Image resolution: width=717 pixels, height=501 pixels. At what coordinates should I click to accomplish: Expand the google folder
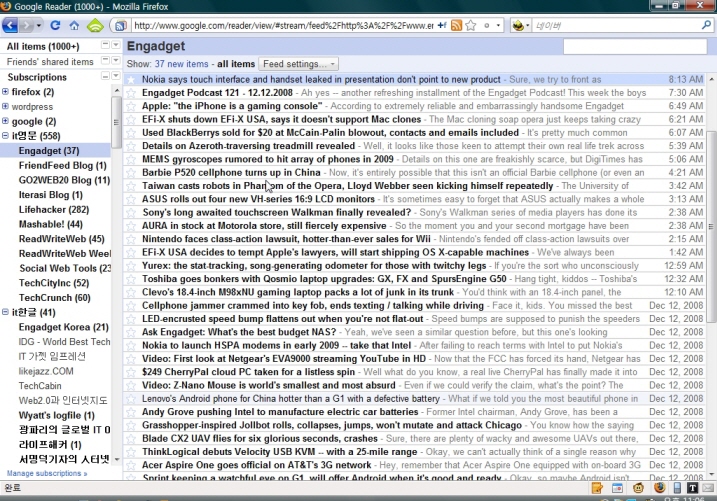tap(5, 121)
